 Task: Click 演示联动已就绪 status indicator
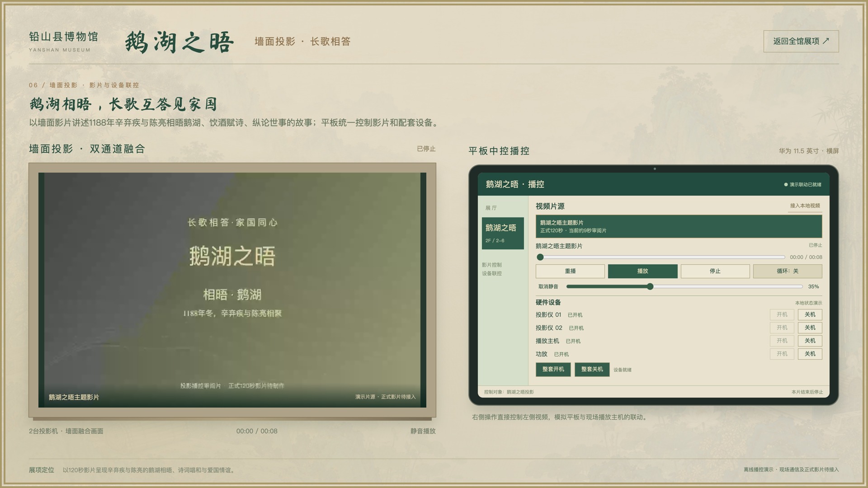[x=803, y=184]
